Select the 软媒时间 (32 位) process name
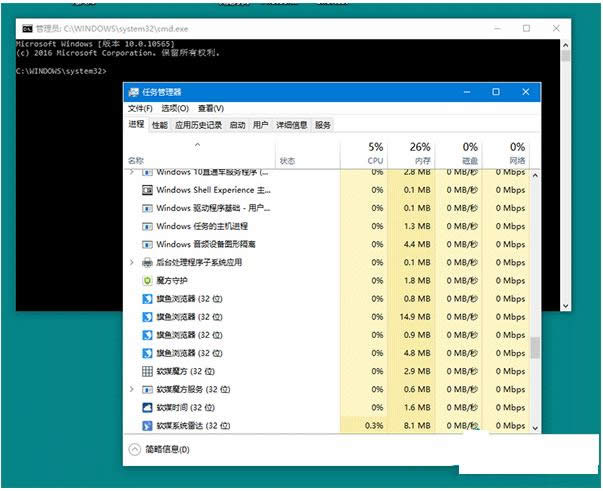 point(185,408)
